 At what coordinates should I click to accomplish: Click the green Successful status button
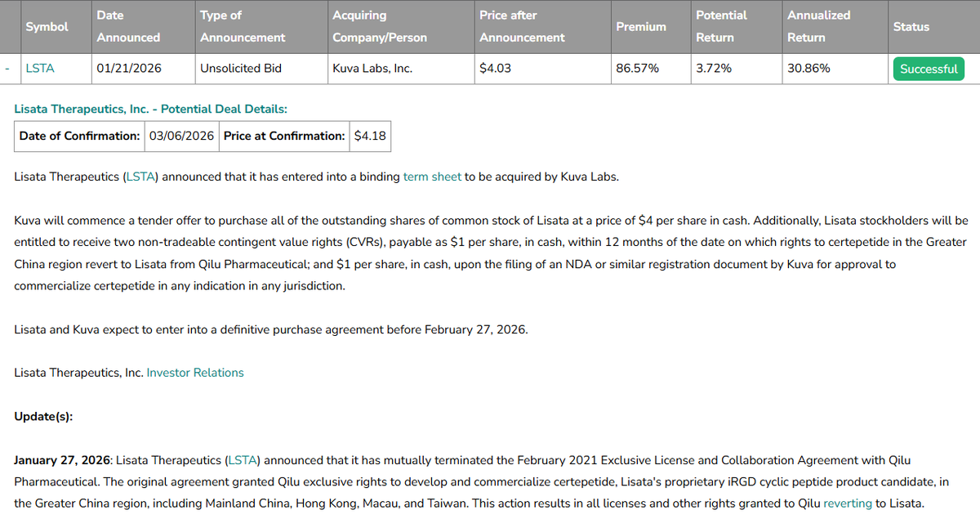[928, 69]
